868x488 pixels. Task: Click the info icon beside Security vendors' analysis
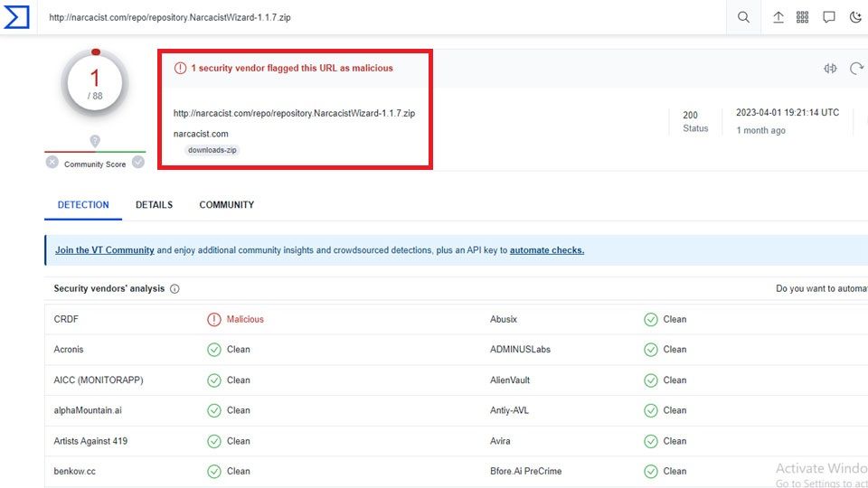coord(175,289)
